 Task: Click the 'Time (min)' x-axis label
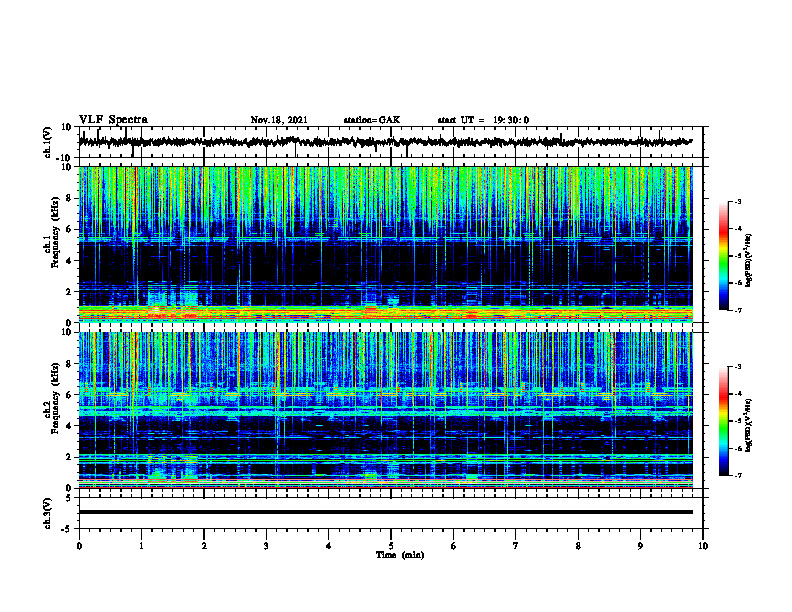coord(400,555)
